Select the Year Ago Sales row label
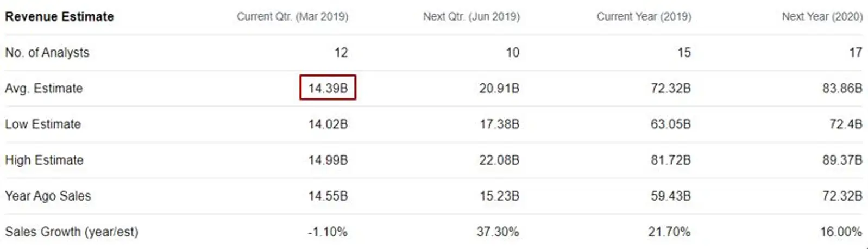The width and height of the screenshot is (868, 249). [x=48, y=196]
